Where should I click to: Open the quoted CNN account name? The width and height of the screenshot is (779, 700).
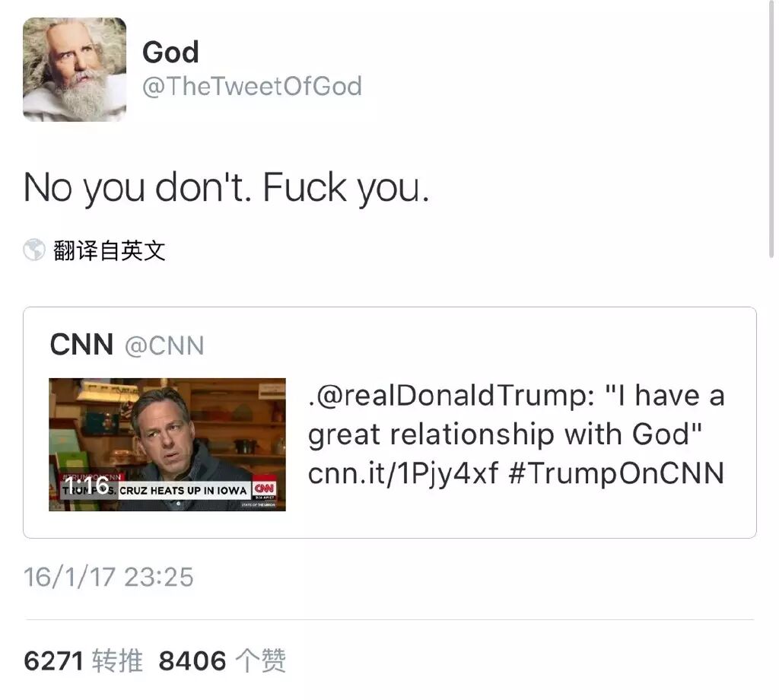coord(81,344)
